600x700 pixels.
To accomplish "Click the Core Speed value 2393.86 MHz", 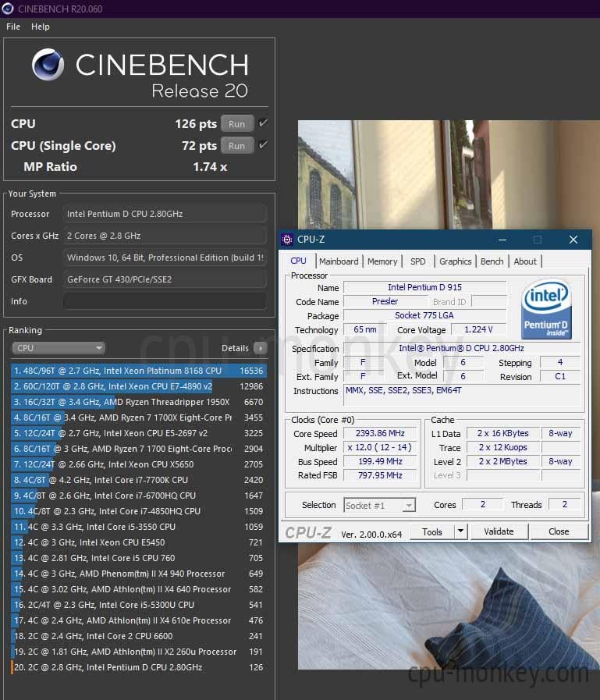I will [380, 433].
